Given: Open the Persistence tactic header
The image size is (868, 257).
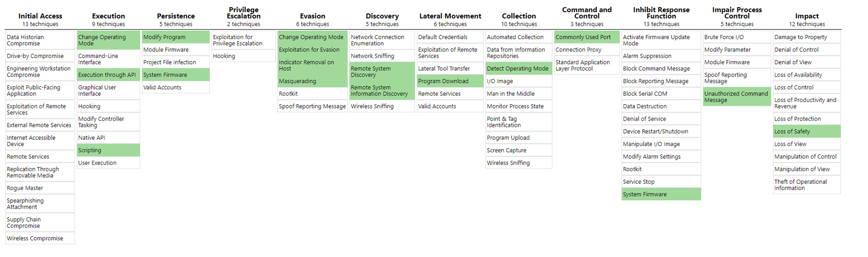Looking at the screenshot, I should (x=176, y=16).
